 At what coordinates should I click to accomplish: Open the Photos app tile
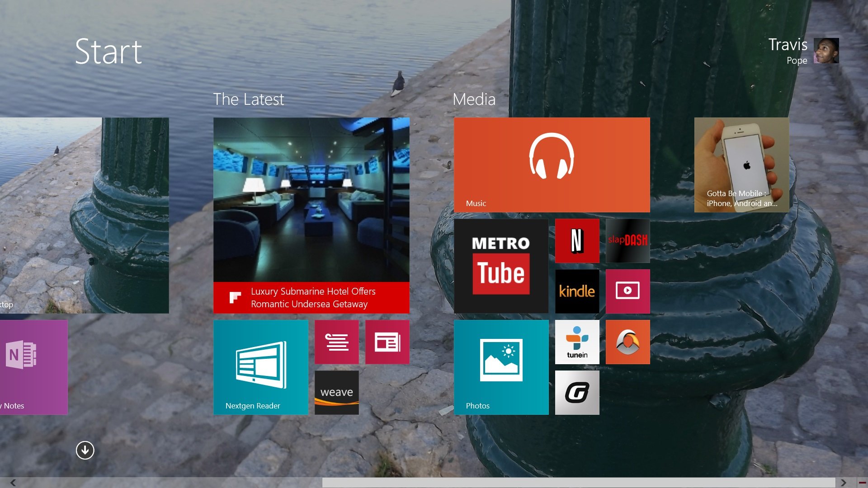(501, 367)
